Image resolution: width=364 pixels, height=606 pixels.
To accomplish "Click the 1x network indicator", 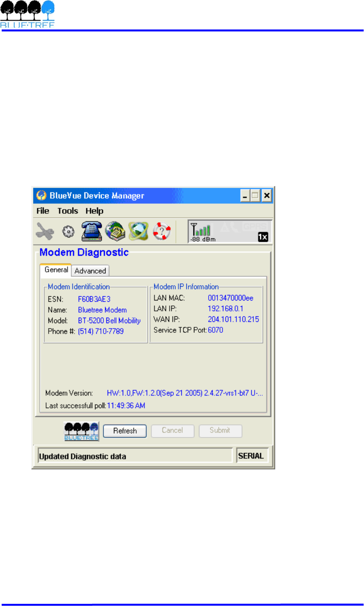I will 263,237.
